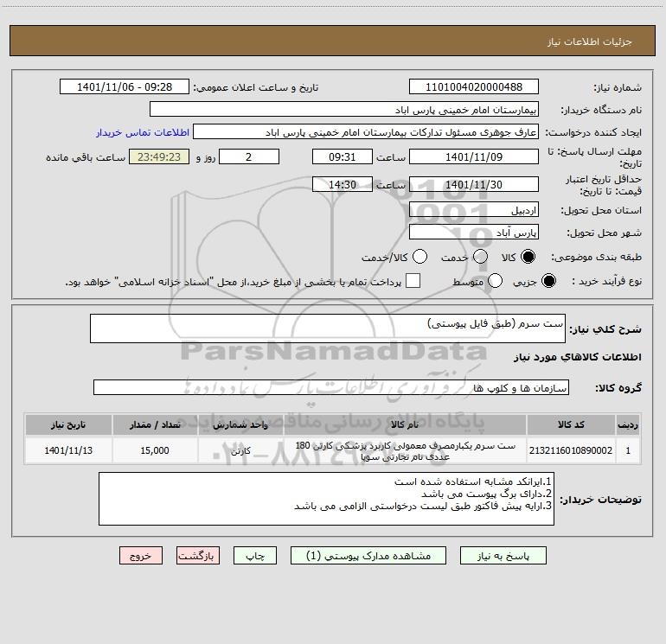This screenshot has width=666, height=644.
Task: Select the خدمت radio button
Action: pyautogui.click(x=480, y=257)
